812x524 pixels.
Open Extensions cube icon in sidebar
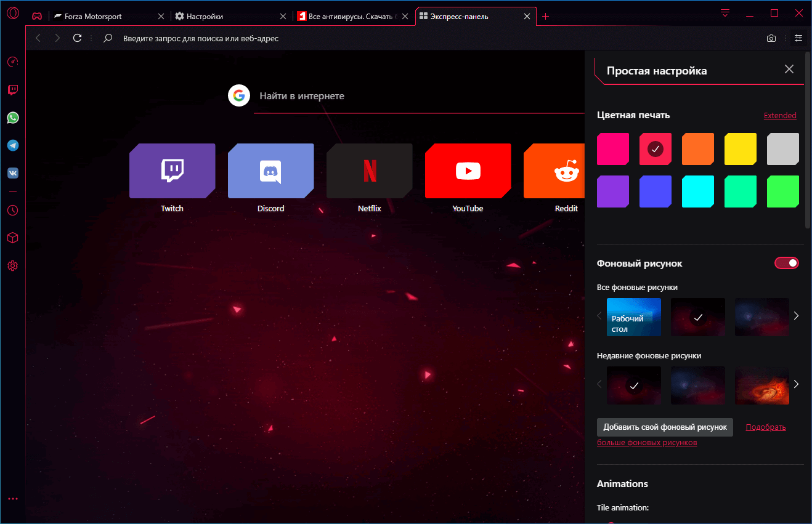click(13, 238)
